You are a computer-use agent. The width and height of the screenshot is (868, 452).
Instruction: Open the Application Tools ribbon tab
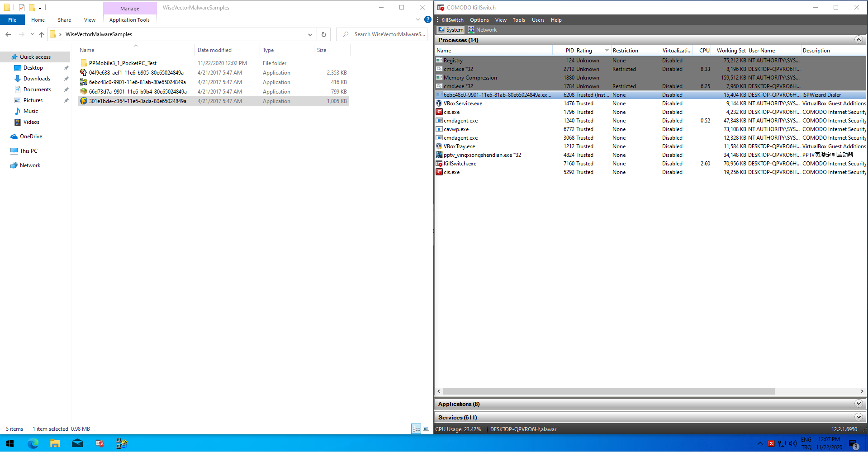click(x=129, y=20)
